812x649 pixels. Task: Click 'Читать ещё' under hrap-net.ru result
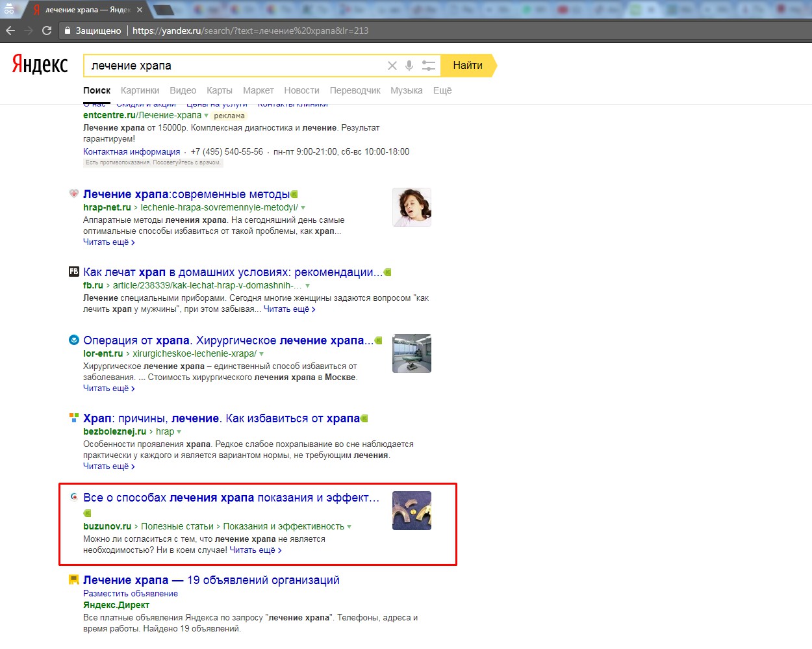(109, 242)
